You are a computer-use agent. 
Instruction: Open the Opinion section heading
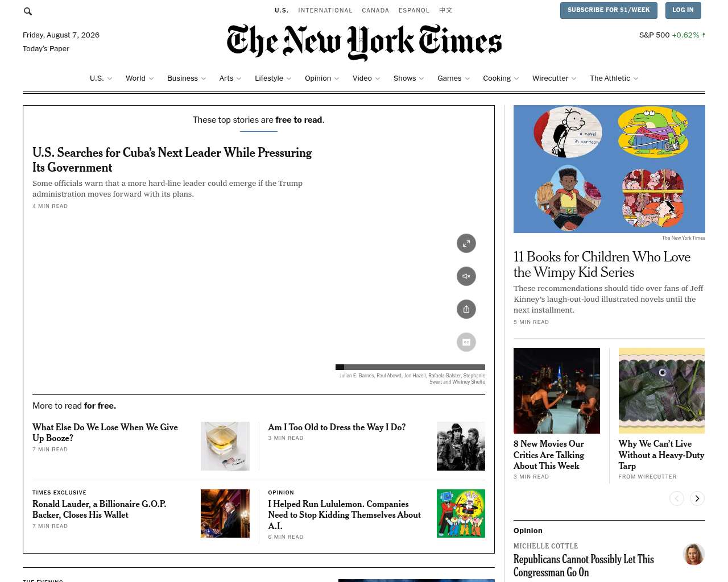click(528, 531)
